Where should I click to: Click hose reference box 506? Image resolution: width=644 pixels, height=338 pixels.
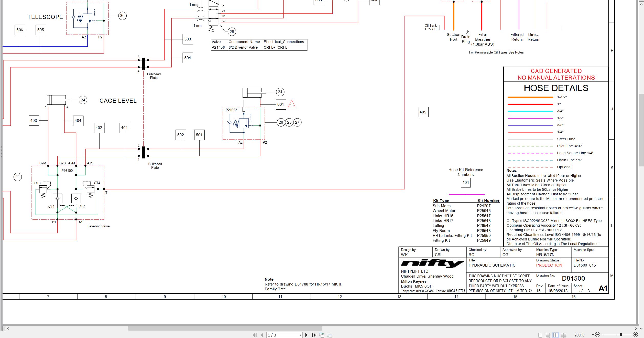point(20,30)
